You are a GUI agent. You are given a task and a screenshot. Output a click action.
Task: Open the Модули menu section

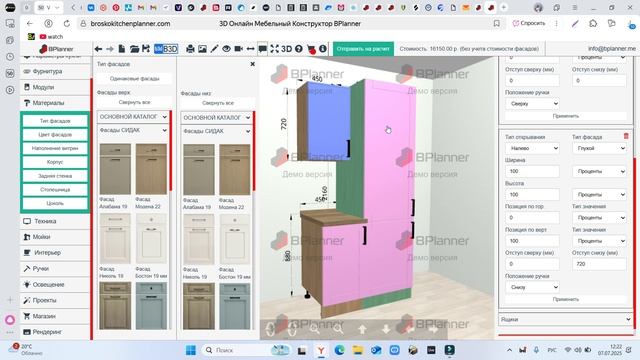(55, 87)
